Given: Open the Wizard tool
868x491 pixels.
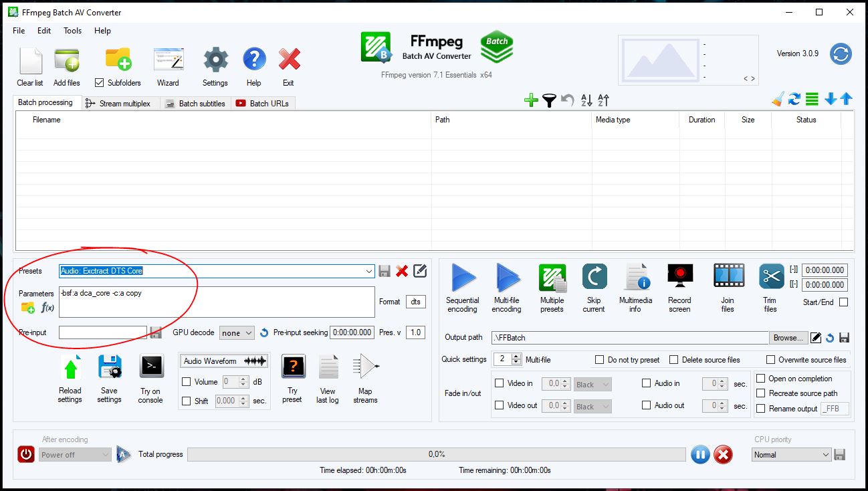Looking at the screenshot, I should coord(168,62).
